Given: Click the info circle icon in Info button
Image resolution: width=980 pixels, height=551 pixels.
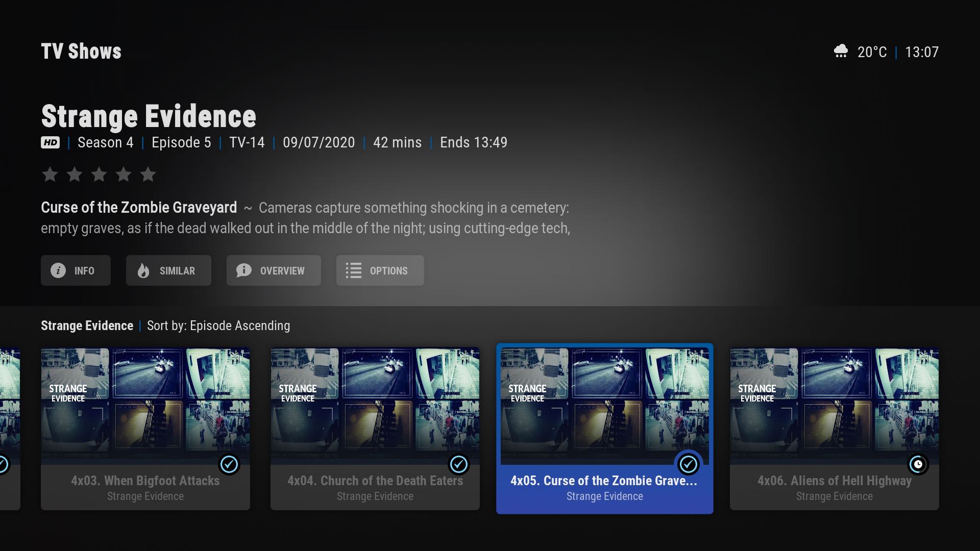Looking at the screenshot, I should [x=58, y=270].
